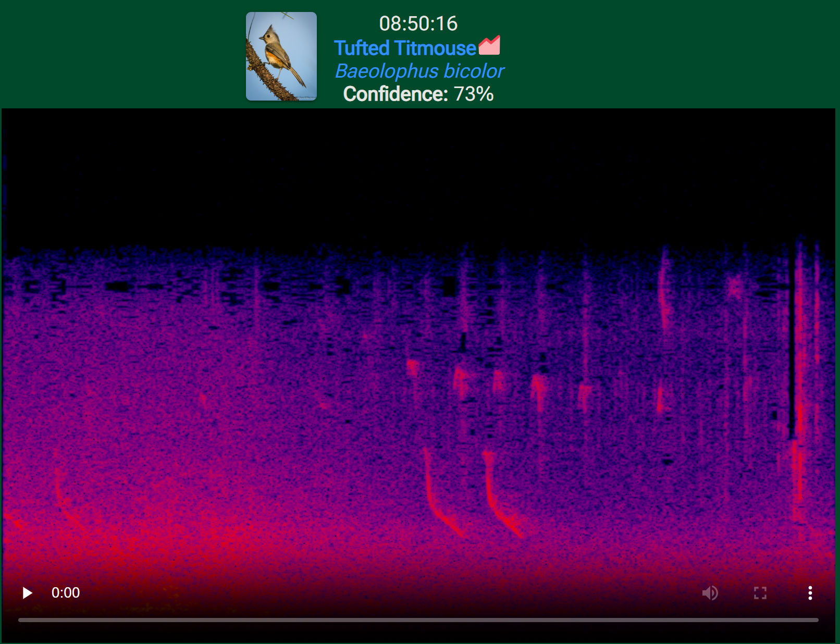This screenshot has width=840, height=644.
Task: Click the tall bright streak near spectrogram's right edge
Action: point(798,365)
